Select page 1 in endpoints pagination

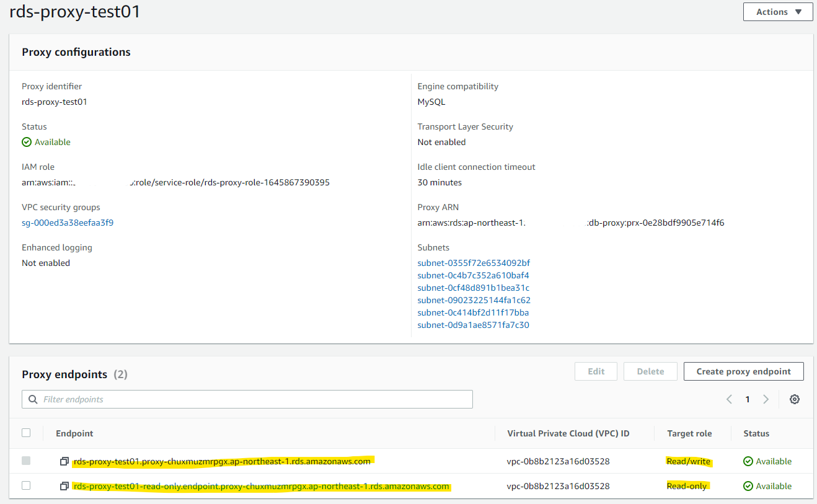click(748, 399)
